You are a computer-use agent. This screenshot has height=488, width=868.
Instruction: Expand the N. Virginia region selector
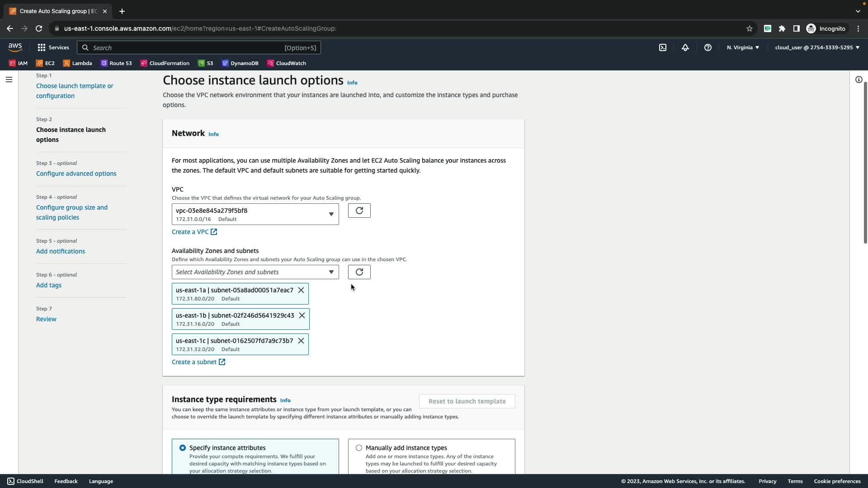(743, 47)
